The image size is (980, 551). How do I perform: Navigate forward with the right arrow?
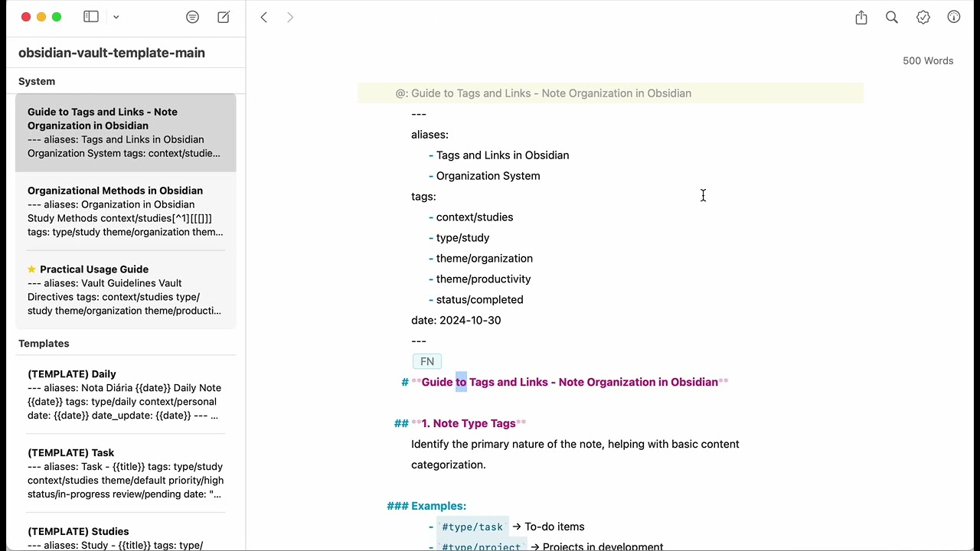click(x=290, y=17)
